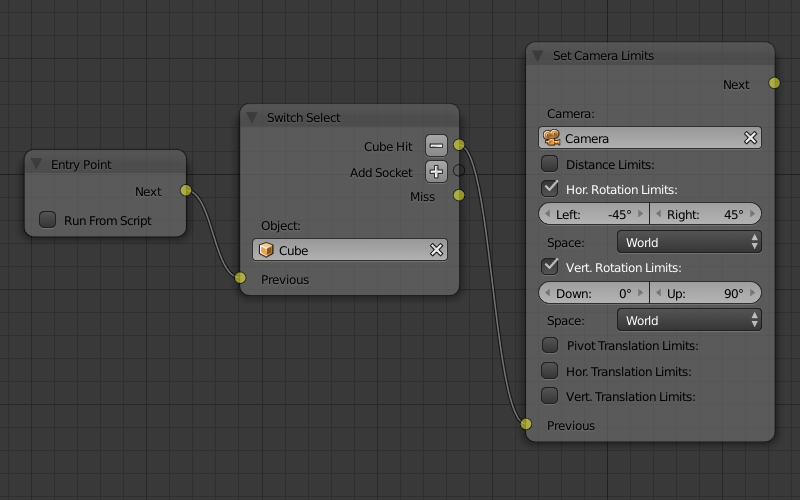Open the Space dropdown under Vert. Rotation Limits
This screenshot has height=500, width=800.
tap(689, 320)
